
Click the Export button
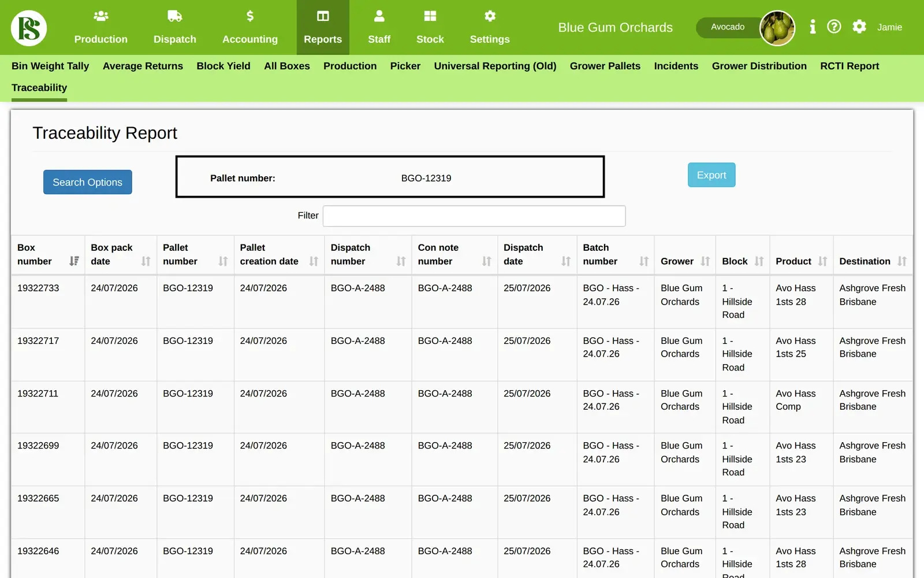[711, 175]
